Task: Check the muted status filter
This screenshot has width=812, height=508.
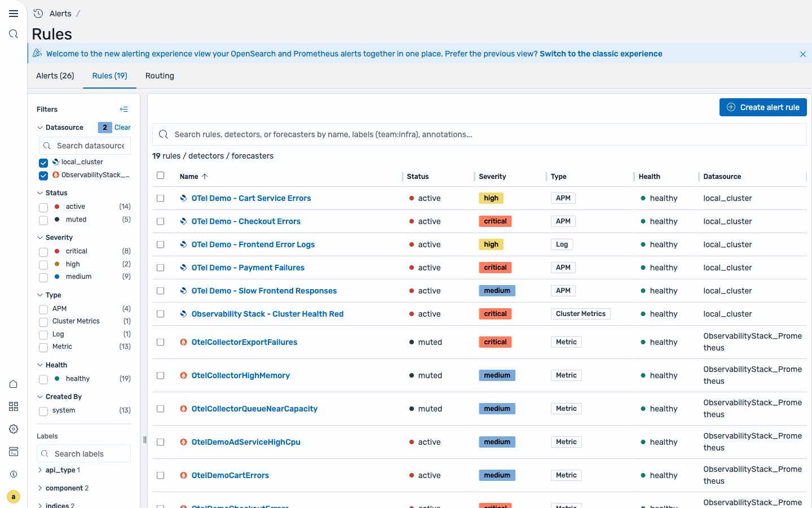Action: click(43, 220)
